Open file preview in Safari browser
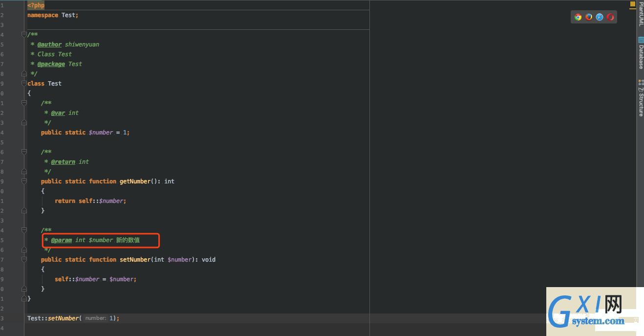The image size is (644, 336). (600, 17)
